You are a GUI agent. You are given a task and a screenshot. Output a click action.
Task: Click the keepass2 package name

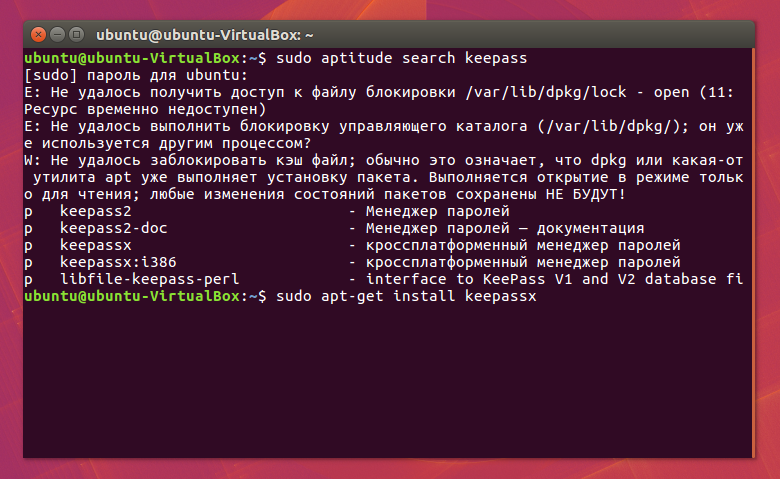[x=95, y=211]
